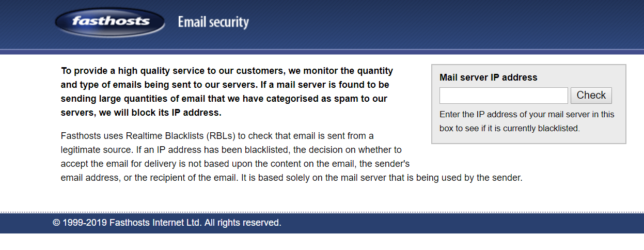Click the line 'Enter the IP address of your mail server'
The height and width of the screenshot is (250, 644).
tap(527, 114)
